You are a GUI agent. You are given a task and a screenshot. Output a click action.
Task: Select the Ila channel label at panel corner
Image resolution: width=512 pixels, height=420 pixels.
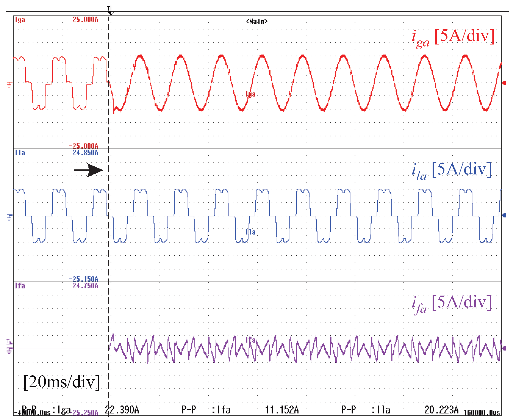[x=20, y=153]
